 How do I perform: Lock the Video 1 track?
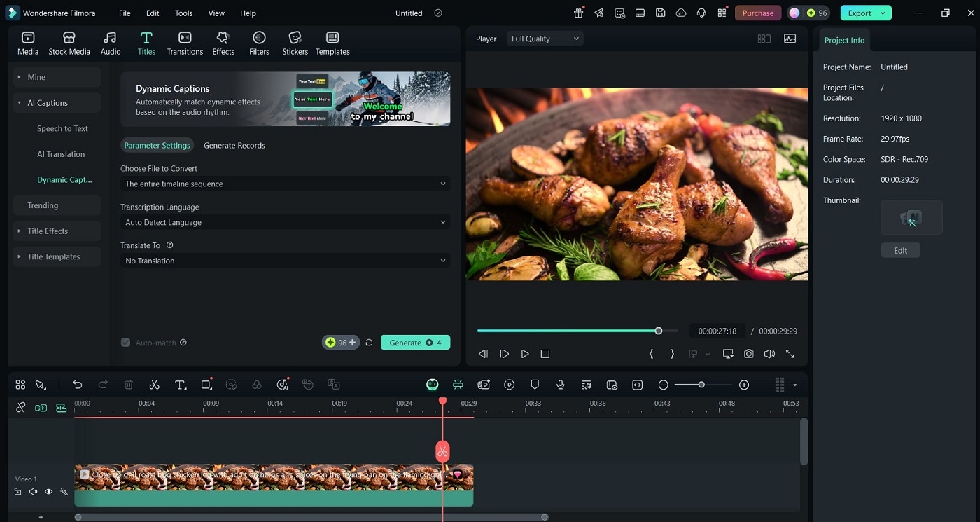click(17, 492)
